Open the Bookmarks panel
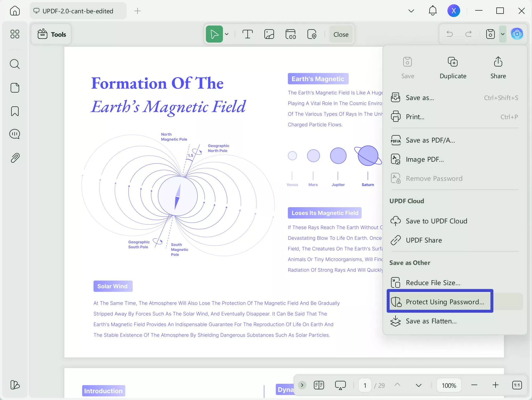The image size is (532, 400). pyautogui.click(x=15, y=111)
